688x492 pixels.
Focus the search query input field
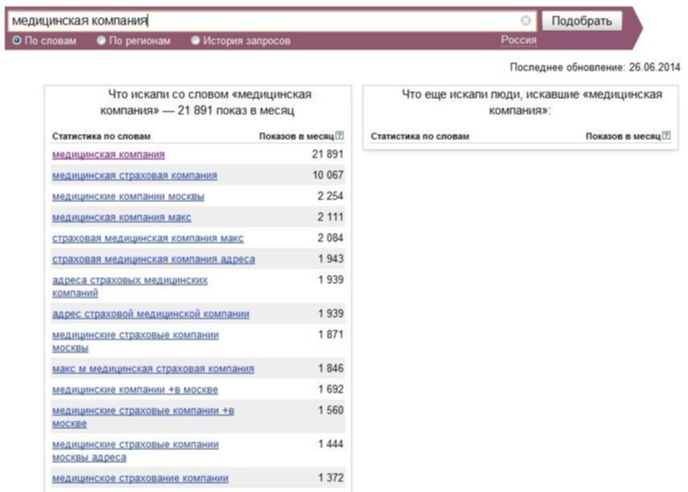coord(263,21)
